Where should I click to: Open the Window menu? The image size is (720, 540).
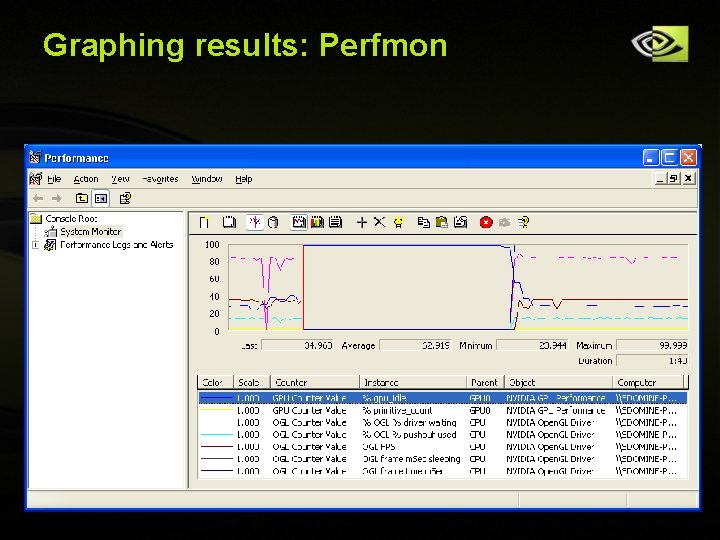click(207, 179)
